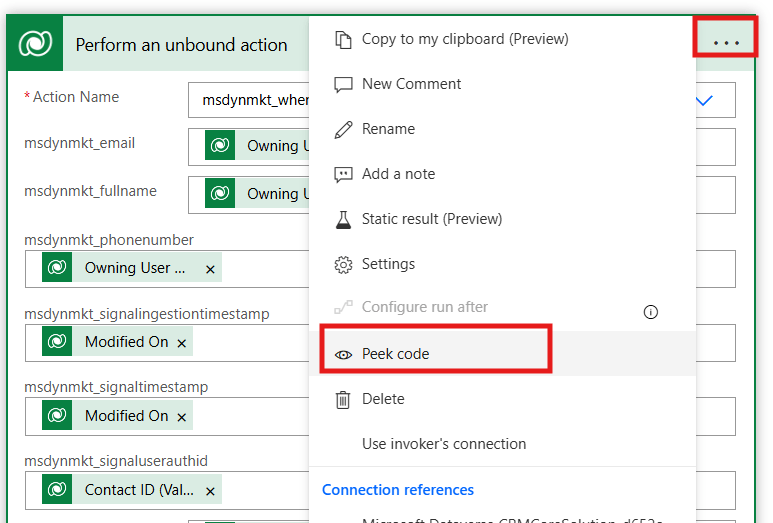Remove Modified On token from signalingestiontimestamp
This screenshot has height=523, width=773.
[181, 343]
